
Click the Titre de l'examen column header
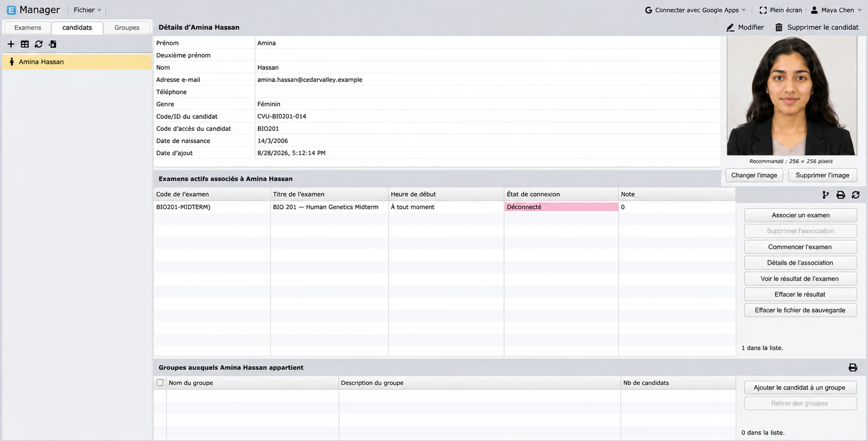(330, 194)
